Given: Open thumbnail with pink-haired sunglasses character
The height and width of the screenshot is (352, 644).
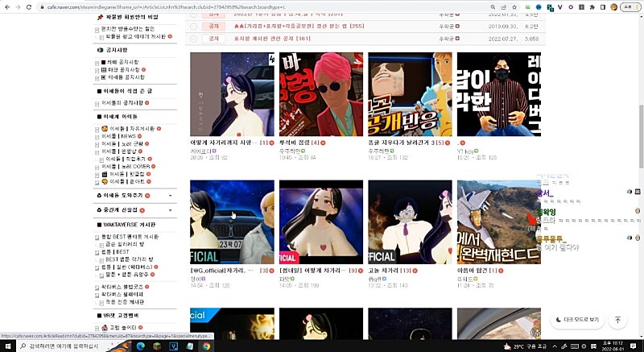Looking at the screenshot, I should point(321,94).
